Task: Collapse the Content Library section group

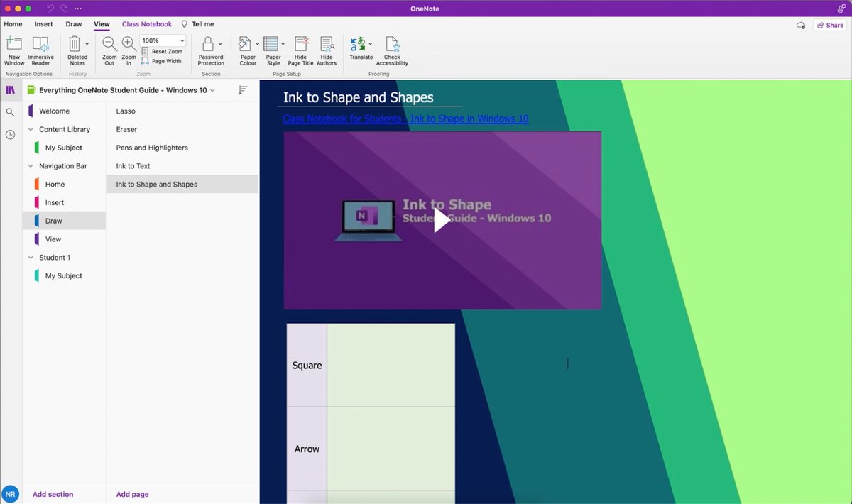Action: coord(31,129)
